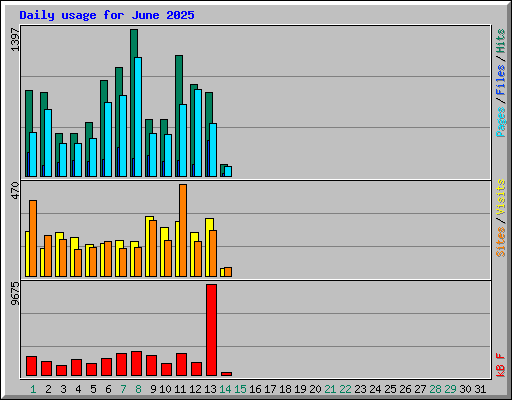Click weekend day 8 on the date axis
This screenshot has height=400, width=512.
coord(138,389)
